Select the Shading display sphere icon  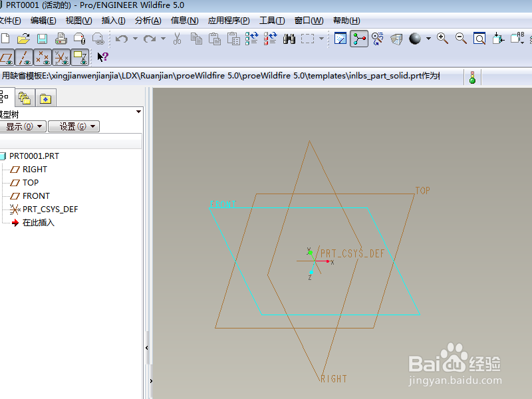click(x=414, y=39)
